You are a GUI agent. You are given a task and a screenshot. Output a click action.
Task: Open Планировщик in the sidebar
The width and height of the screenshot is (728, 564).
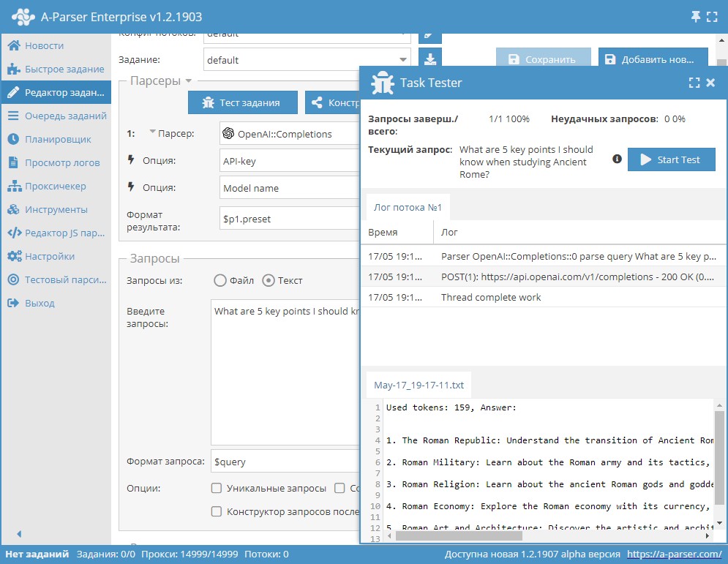[56, 139]
